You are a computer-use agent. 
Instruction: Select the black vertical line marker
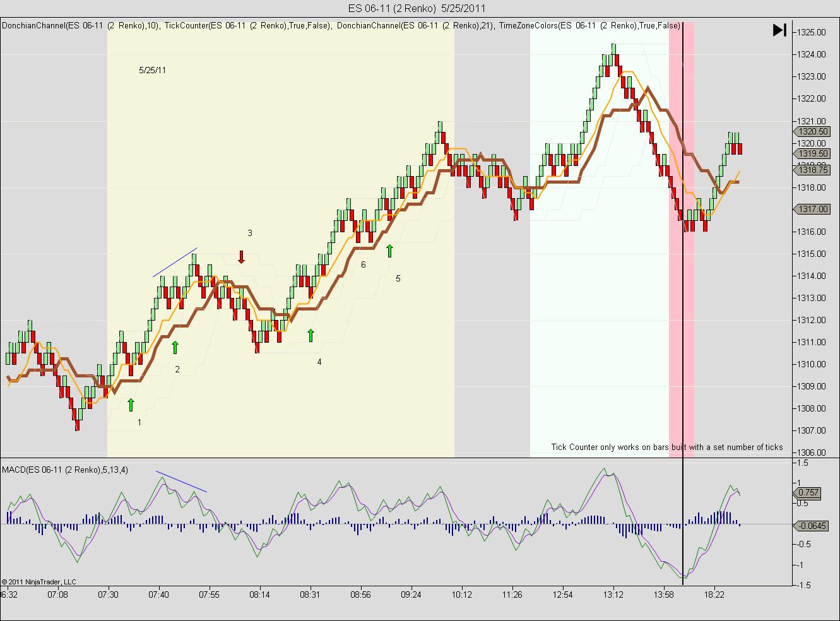683,303
